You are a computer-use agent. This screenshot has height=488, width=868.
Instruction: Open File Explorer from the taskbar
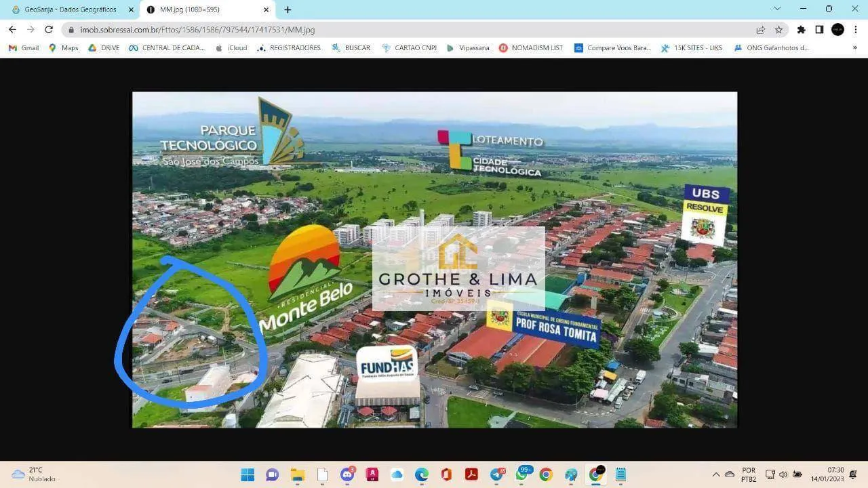tap(297, 474)
